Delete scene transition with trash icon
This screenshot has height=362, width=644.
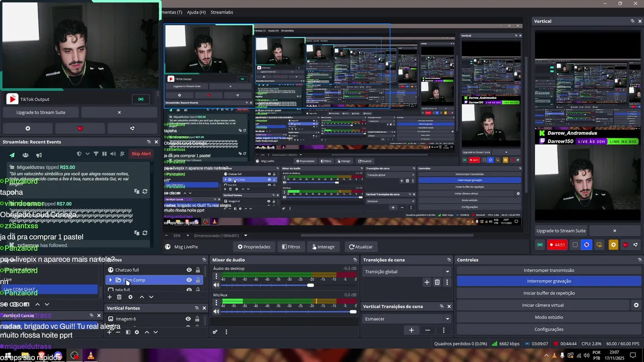click(437, 283)
